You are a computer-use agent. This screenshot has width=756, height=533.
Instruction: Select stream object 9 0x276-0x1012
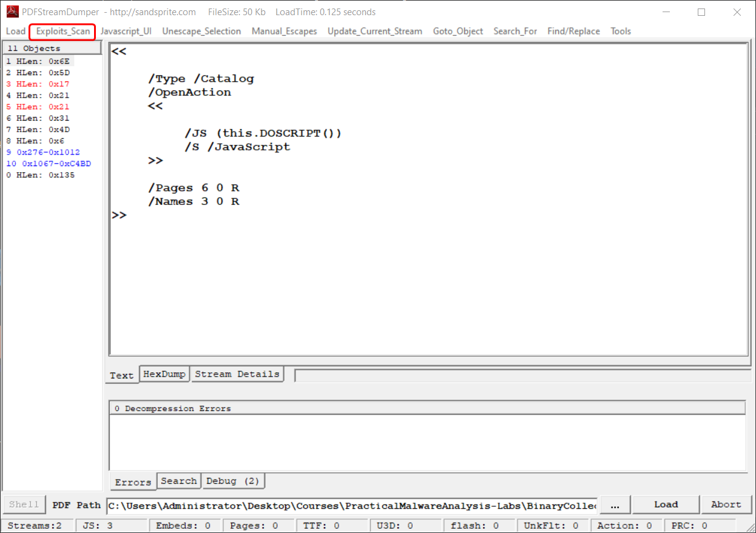(x=43, y=152)
